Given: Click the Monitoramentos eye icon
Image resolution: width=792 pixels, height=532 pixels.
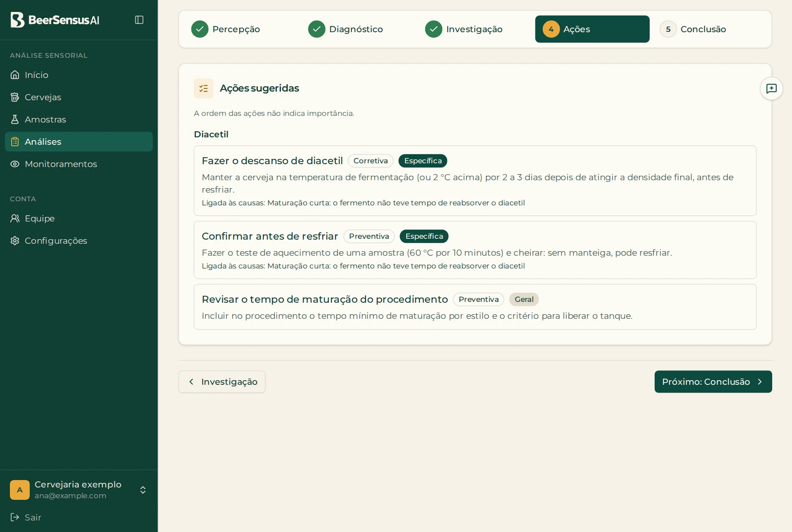Looking at the screenshot, I should pyautogui.click(x=15, y=164).
